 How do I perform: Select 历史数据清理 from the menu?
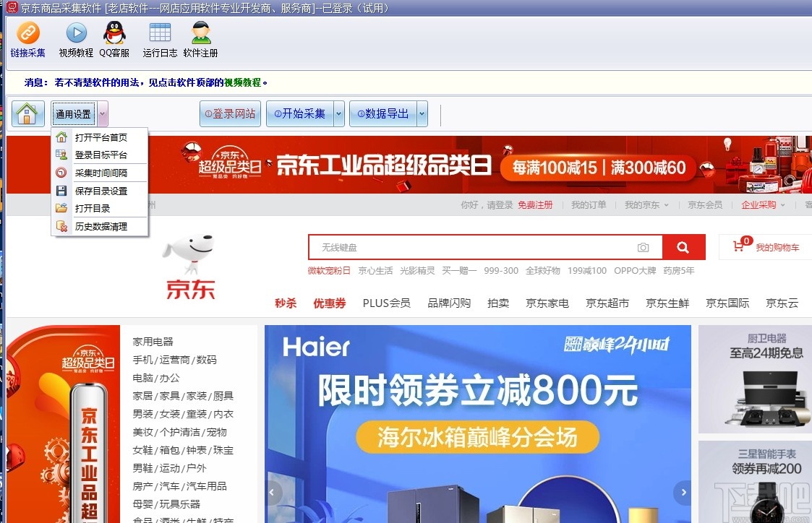(101, 226)
